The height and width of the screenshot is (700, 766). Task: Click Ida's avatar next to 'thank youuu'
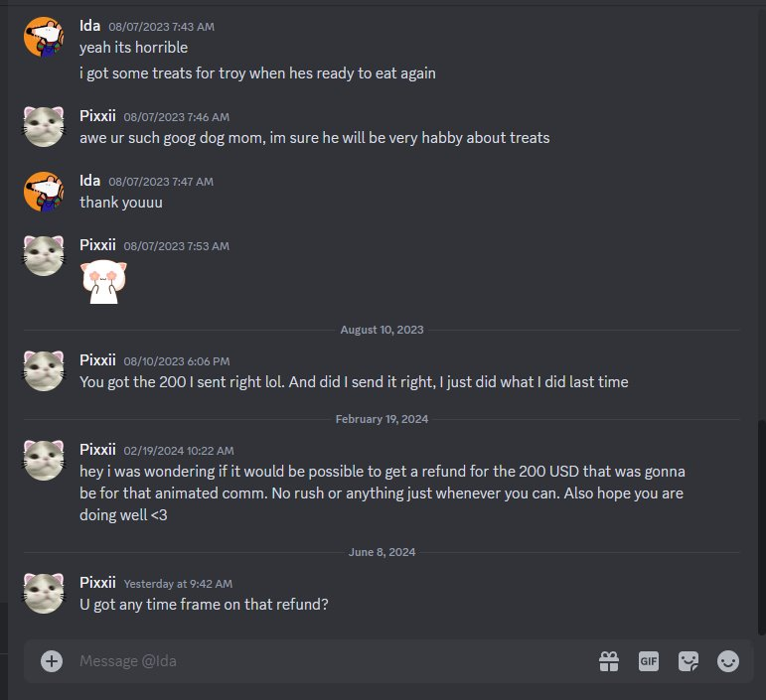[44, 192]
